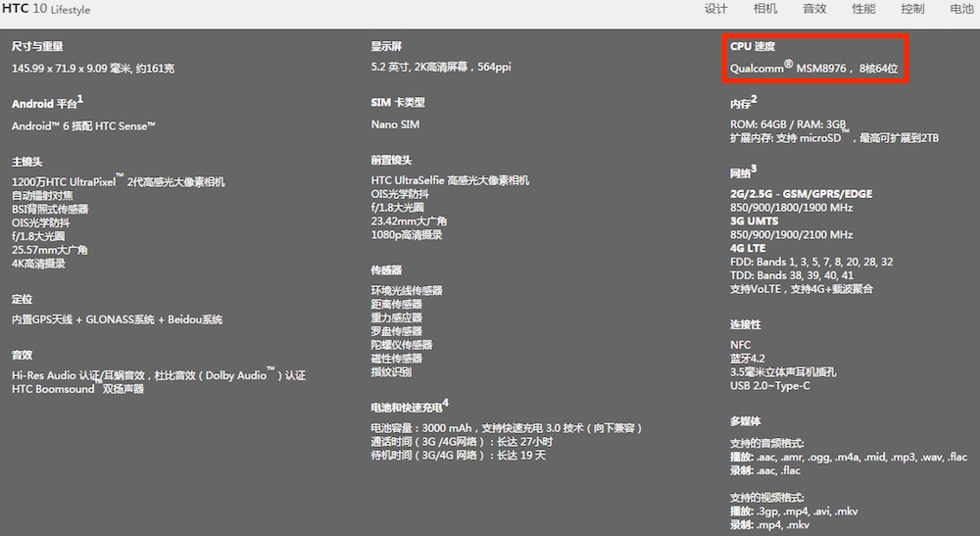Select FDD: Bands 1, 3, 5, 7 line

pyautogui.click(x=811, y=262)
